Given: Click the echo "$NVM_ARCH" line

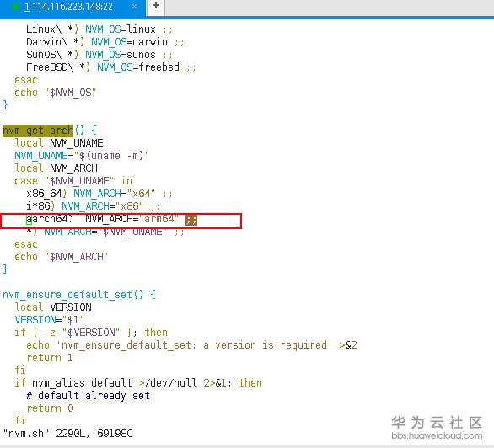Looking at the screenshot, I should pos(61,257).
